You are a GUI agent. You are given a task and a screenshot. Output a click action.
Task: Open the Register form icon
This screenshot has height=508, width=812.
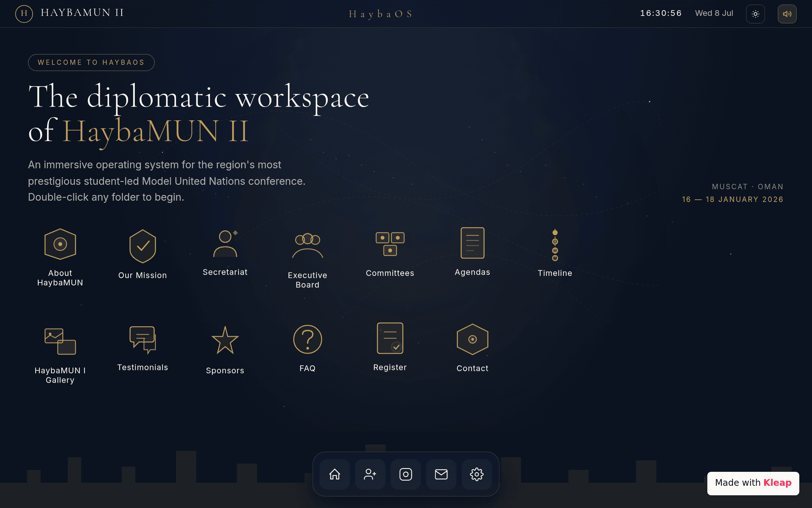[x=390, y=338]
